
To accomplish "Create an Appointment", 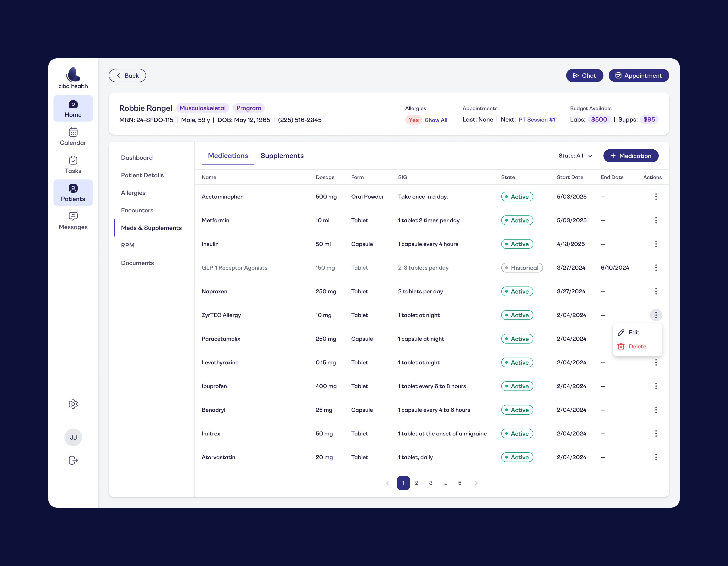I will pos(639,76).
